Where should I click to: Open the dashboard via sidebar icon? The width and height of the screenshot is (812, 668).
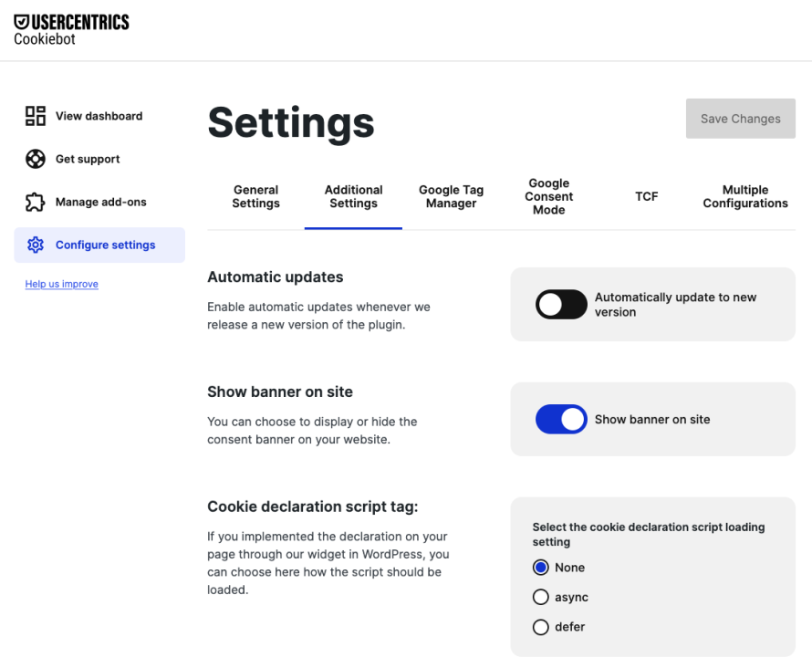coord(35,116)
